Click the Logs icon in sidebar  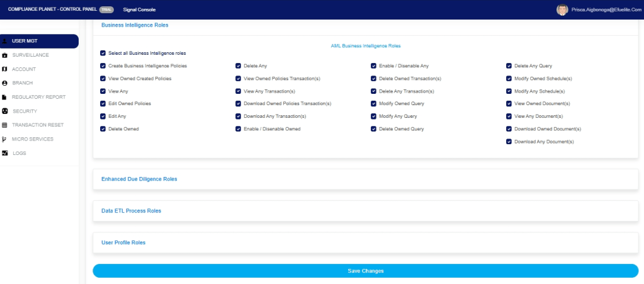[5, 153]
